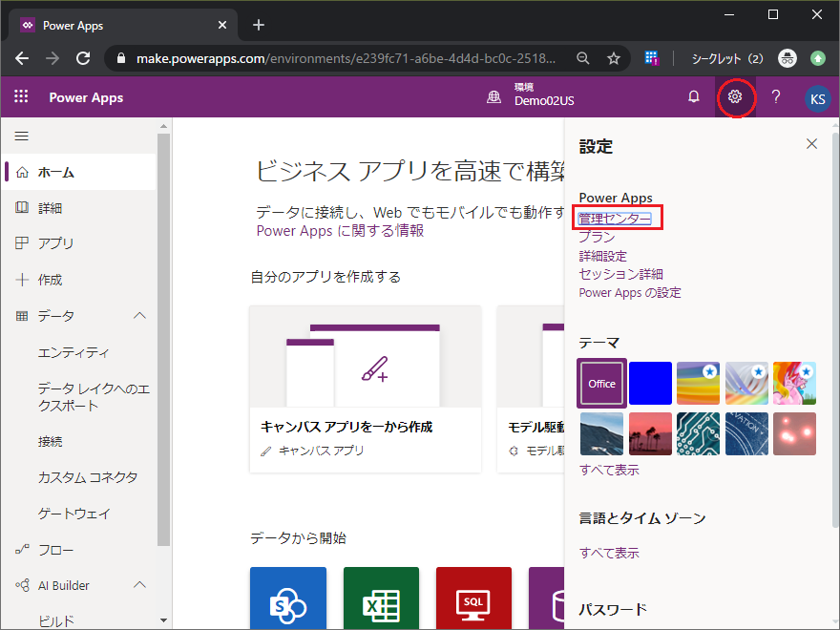Open the 詳細設定 link
Viewport: 840px width, 630px height.
pyautogui.click(x=602, y=256)
